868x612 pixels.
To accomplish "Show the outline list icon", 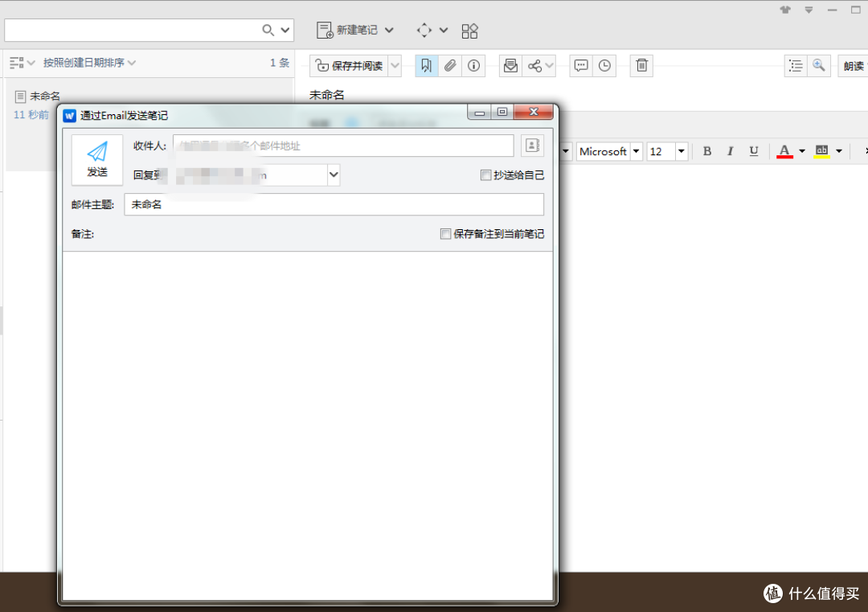I will (796, 66).
